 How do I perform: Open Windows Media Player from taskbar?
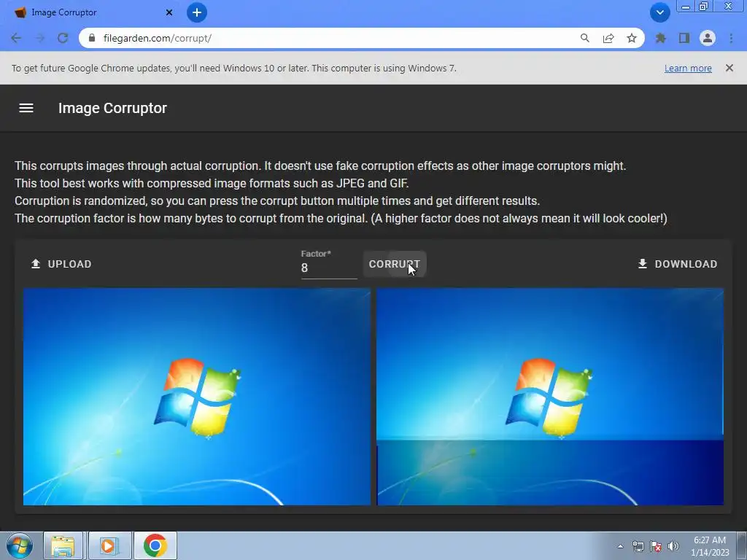(109, 545)
